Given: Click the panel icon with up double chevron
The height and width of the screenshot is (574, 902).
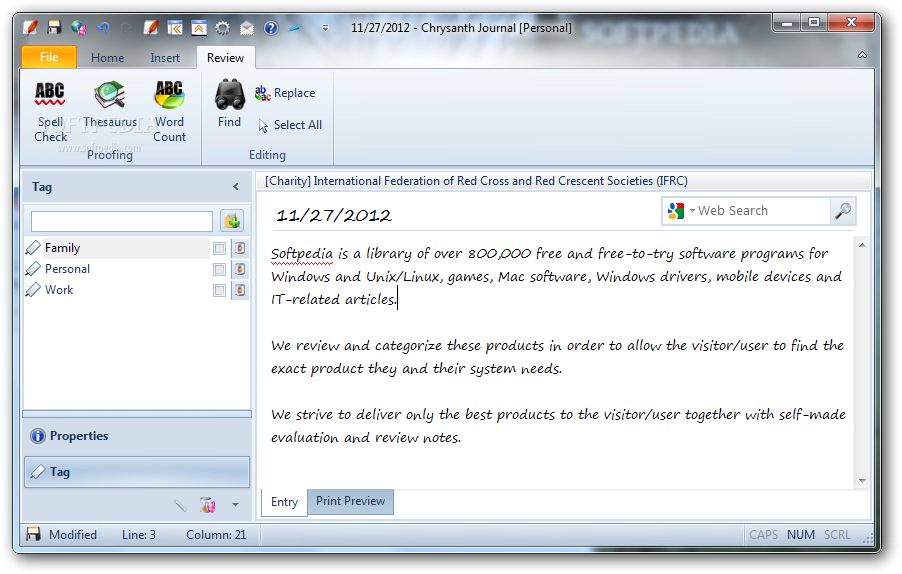Looking at the screenshot, I should pyautogui.click(x=199, y=27).
